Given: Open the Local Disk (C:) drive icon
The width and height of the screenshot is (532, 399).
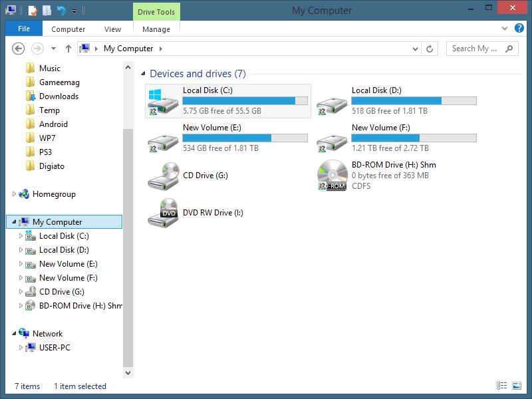Looking at the screenshot, I should pos(163,101).
